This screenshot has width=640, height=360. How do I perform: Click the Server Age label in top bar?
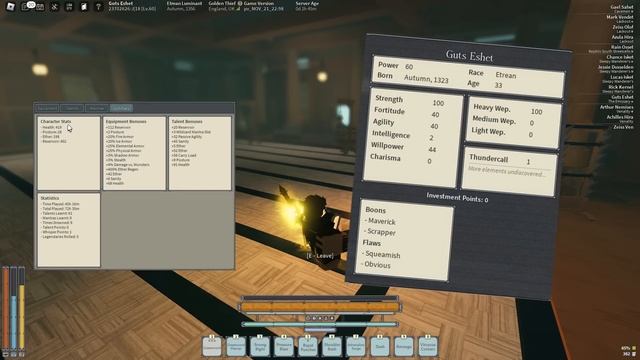[307, 3]
